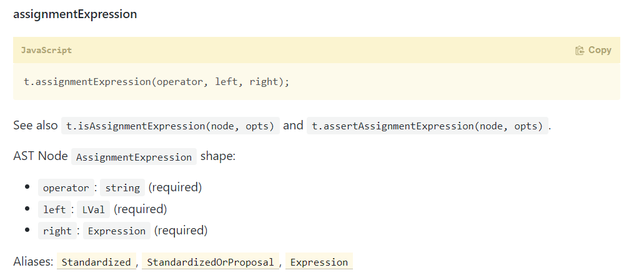Click the t.assertAssignmentExpression(node, opts) inline code

pyautogui.click(x=427, y=126)
